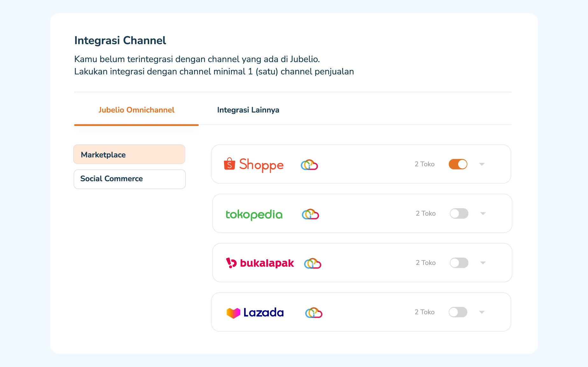Open the Social Commerce category
The image size is (588, 367).
pos(129,179)
